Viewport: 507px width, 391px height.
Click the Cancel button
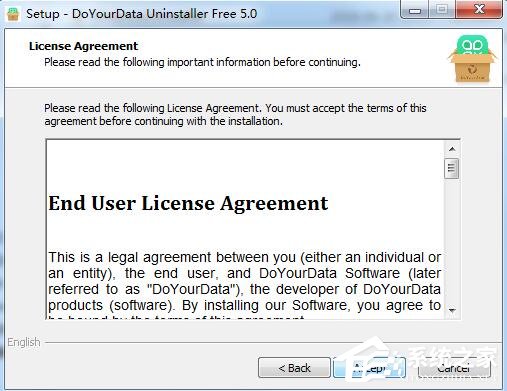click(x=454, y=368)
